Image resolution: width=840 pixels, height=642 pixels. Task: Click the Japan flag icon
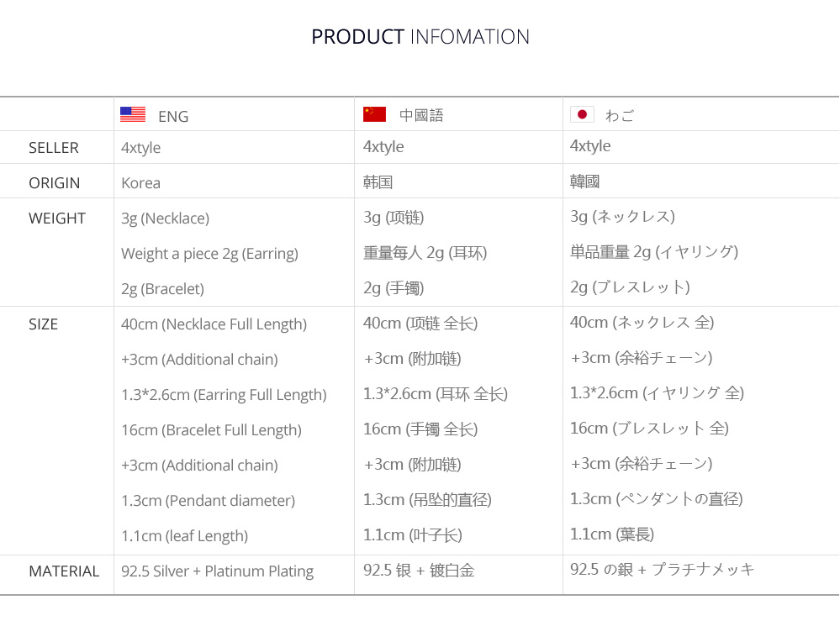[x=583, y=114]
